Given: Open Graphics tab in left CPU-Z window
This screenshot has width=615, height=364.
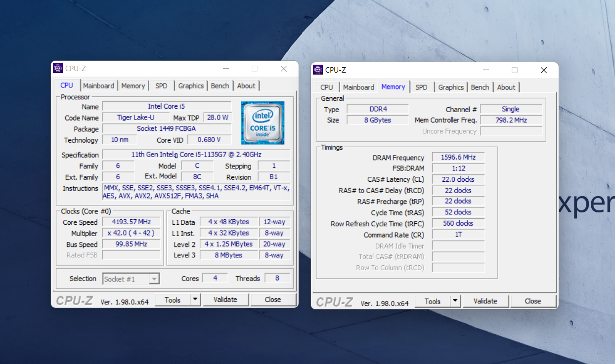Looking at the screenshot, I should point(191,86).
